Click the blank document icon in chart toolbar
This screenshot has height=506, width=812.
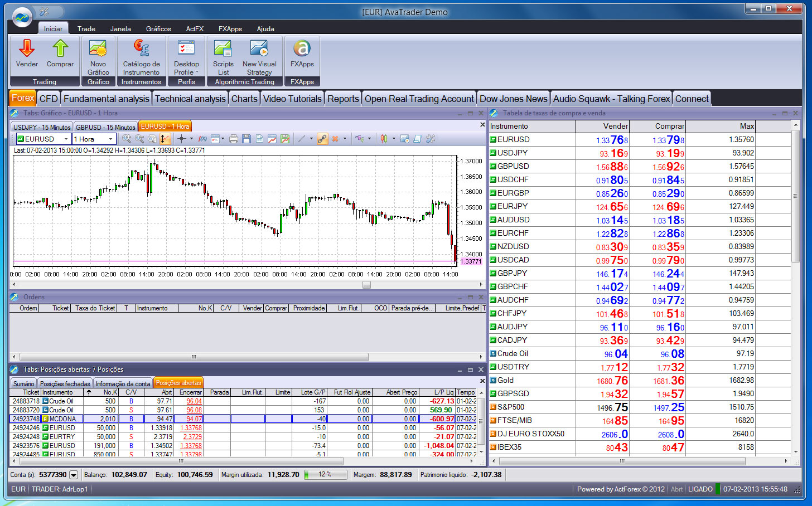tap(259, 139)
